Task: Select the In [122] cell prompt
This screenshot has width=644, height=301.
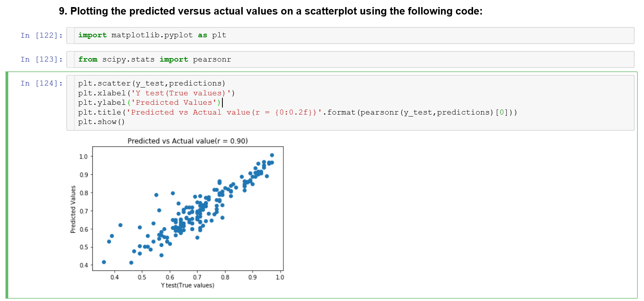Action: point(42,35)
